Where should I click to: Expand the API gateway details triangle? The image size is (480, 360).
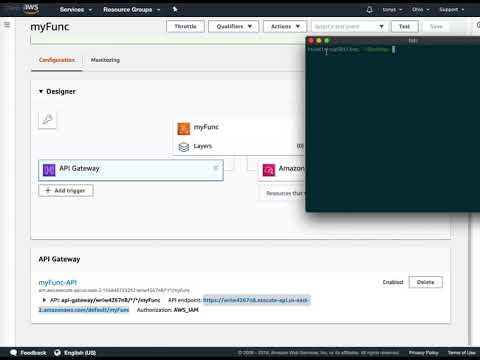44,300
